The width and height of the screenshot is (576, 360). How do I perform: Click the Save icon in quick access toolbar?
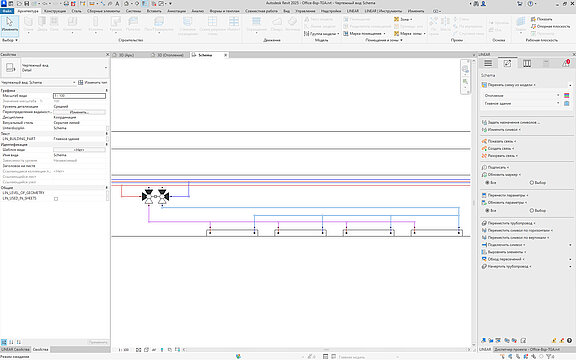tap(27, 4)
